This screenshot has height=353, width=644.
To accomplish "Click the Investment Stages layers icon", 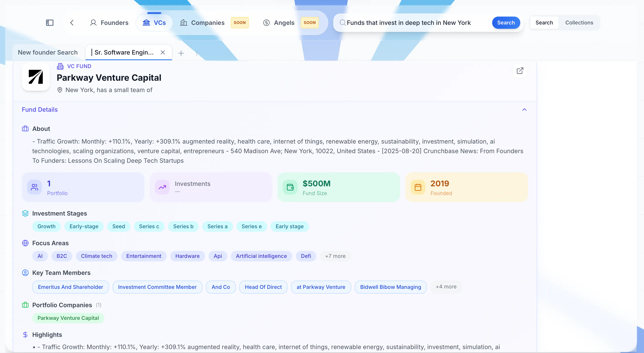I will [x=25, y=214].
